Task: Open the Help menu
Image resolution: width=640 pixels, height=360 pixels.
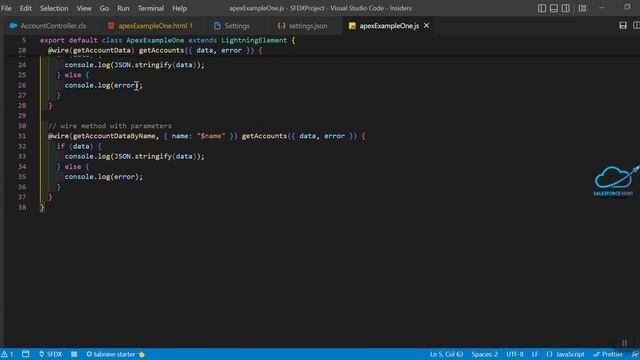Action: coord(179,8)
